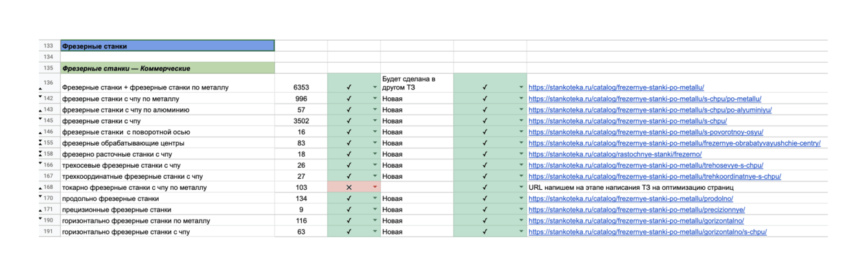The height and width of the screenshot is (276, 868).
Task: Select row header number 134
Action: (x=49, y=57)
